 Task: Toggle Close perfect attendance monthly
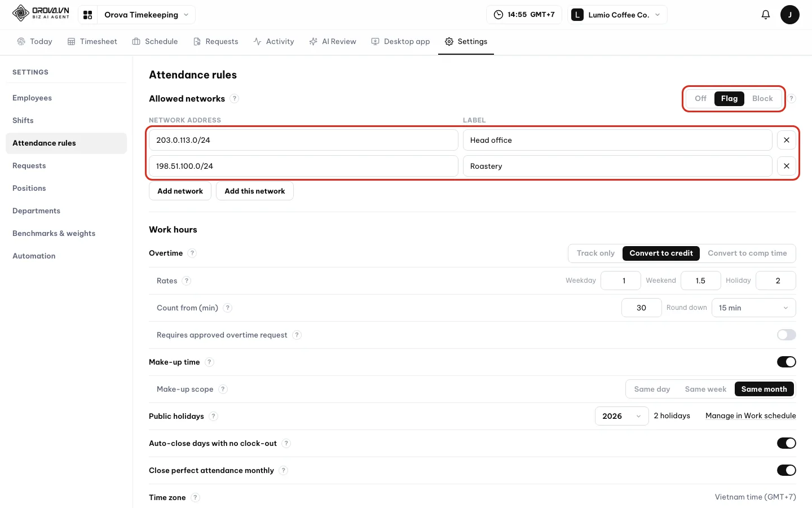(x=786, y=470)
